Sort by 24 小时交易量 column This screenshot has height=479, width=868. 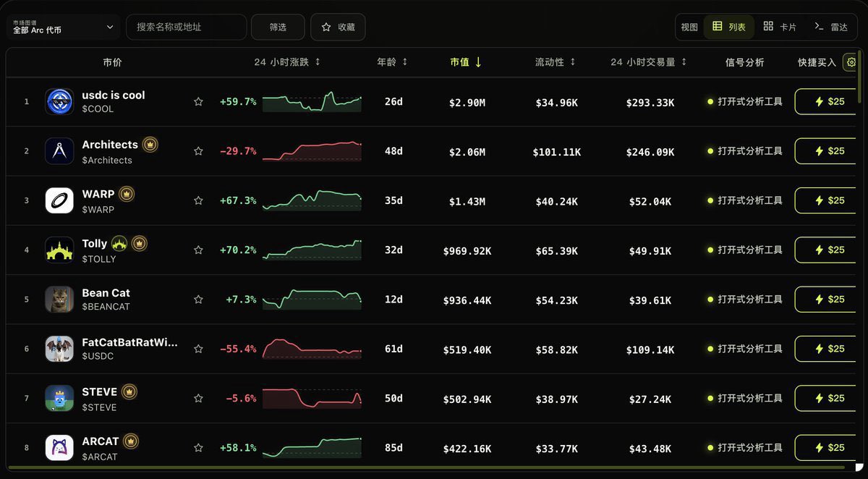pyautogui.click(x=649, y=62)
